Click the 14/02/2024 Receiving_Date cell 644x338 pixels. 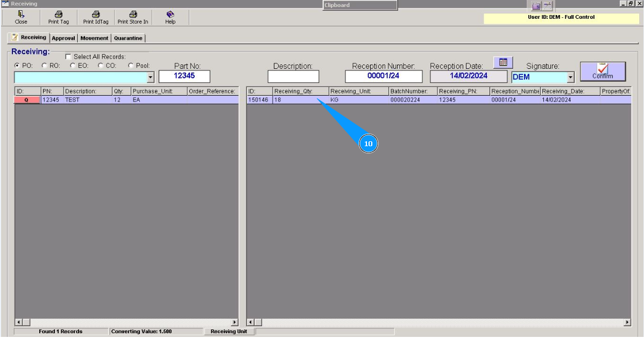coord(570,99)
